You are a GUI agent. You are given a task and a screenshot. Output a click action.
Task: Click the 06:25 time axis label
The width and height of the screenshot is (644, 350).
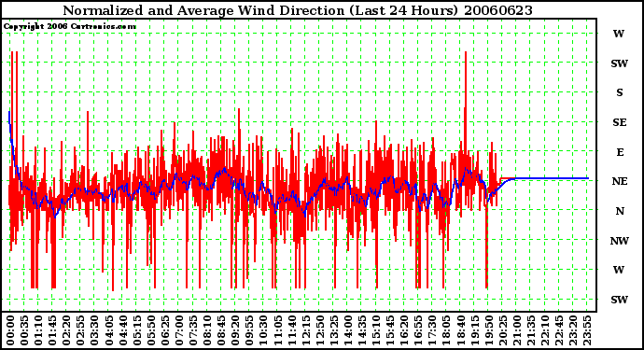pos(164,330)
